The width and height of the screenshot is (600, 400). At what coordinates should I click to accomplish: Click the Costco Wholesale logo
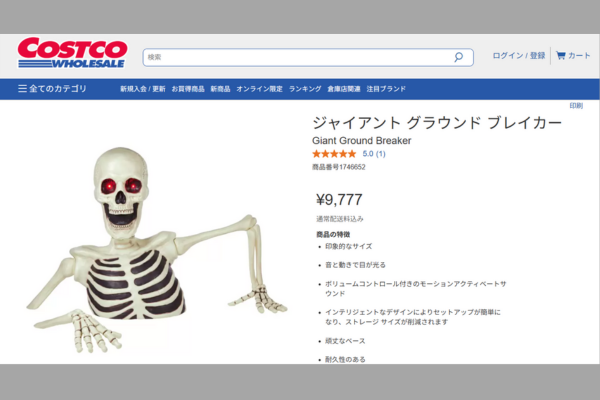[72, 53]
